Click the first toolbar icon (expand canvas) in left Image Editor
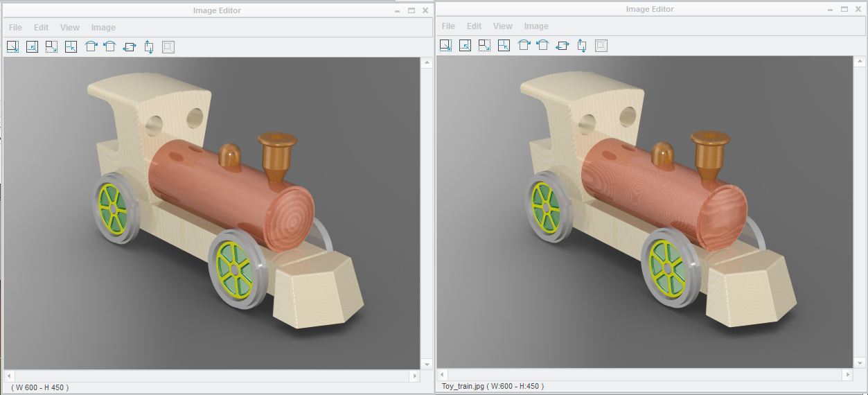This screenshot has height=395, width=868. click(x=12, y=46)
